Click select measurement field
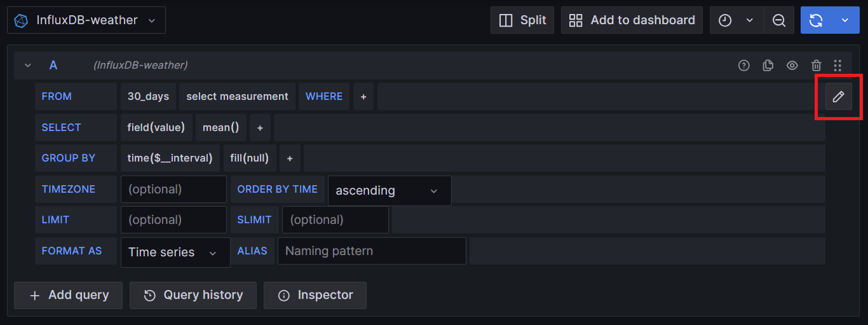This screenshot has width=868, height=325. [x=237, y=97]
